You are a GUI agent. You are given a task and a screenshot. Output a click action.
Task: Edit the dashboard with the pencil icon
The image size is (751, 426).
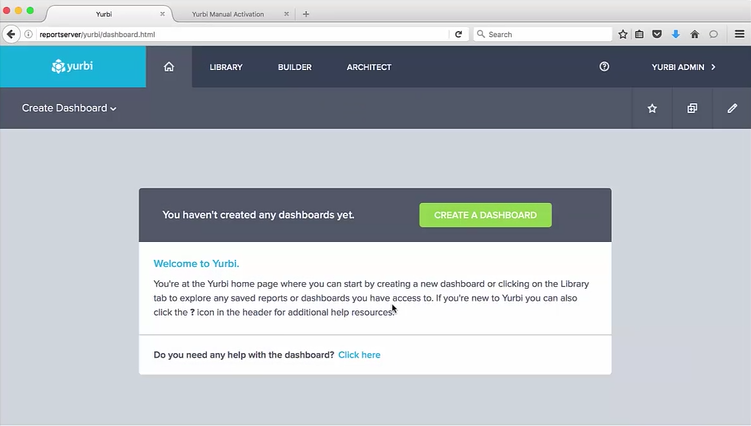click(x=732, y=108)
